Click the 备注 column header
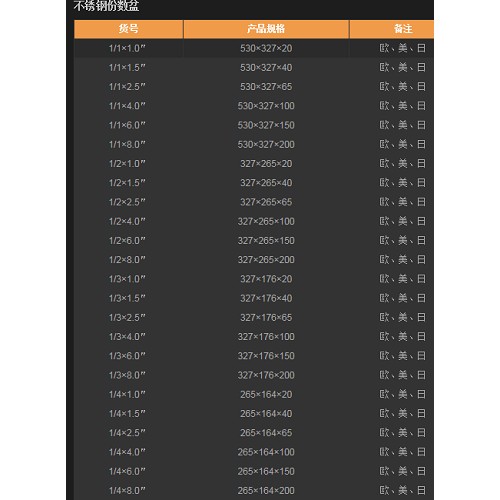 click(x=392, y=29)
